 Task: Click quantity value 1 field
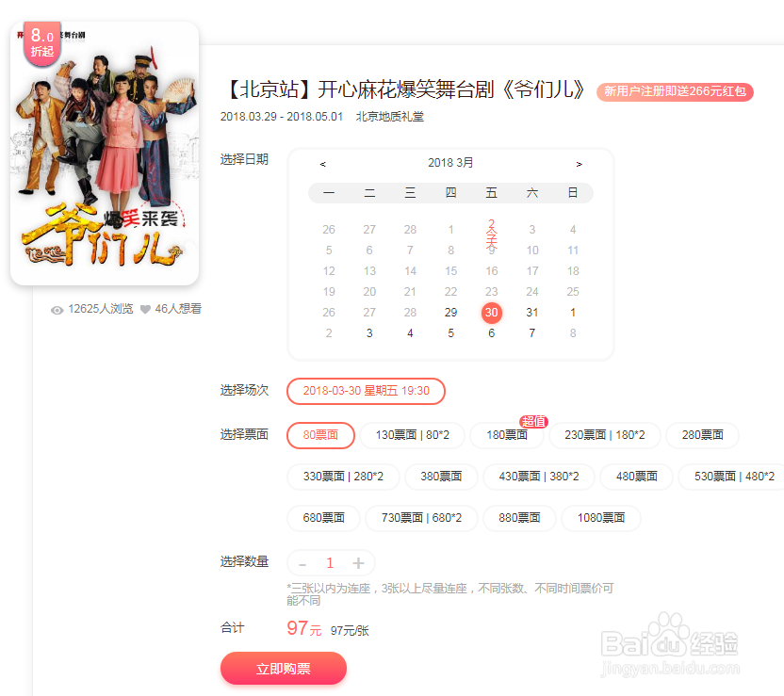coord(330,563)
